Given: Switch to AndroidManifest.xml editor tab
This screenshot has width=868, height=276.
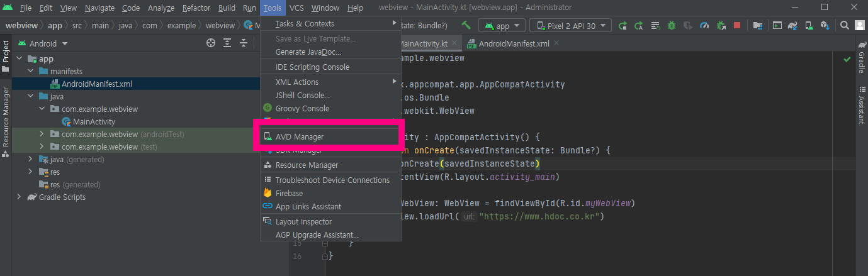Looking at the screenshot, I should 514,44.
